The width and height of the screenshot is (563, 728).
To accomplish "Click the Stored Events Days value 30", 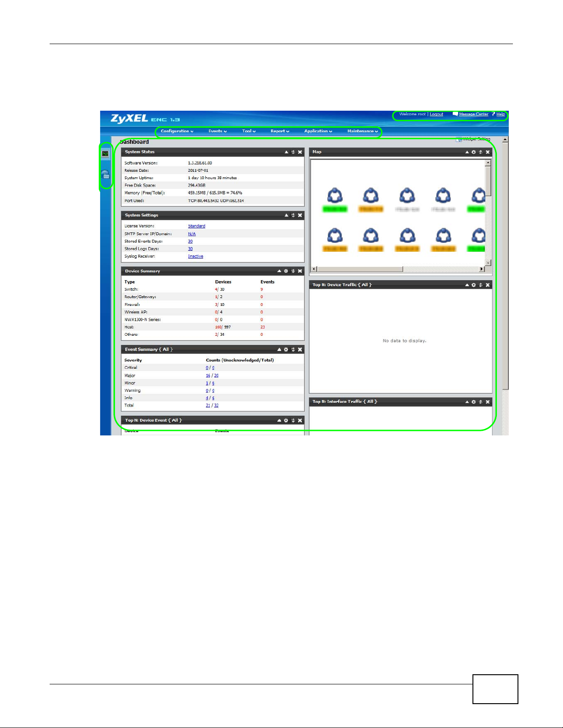I will point(190,241).
